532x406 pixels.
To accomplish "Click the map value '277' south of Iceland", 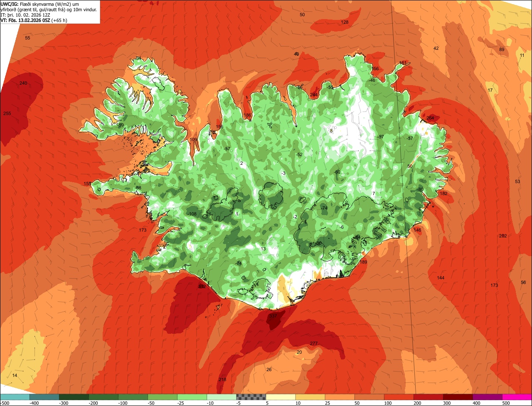I will (314, 343).
